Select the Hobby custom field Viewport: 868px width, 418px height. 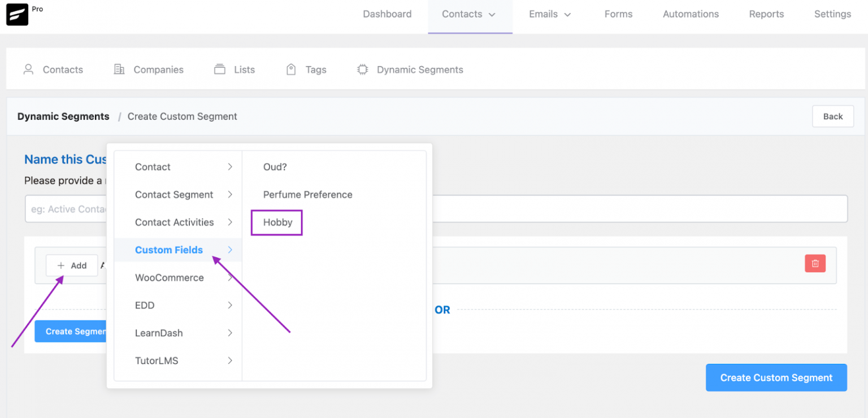276,222
